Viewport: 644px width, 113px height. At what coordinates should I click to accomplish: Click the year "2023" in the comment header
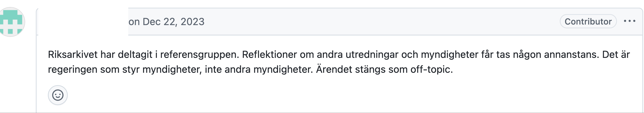click(x=192, y=22)
